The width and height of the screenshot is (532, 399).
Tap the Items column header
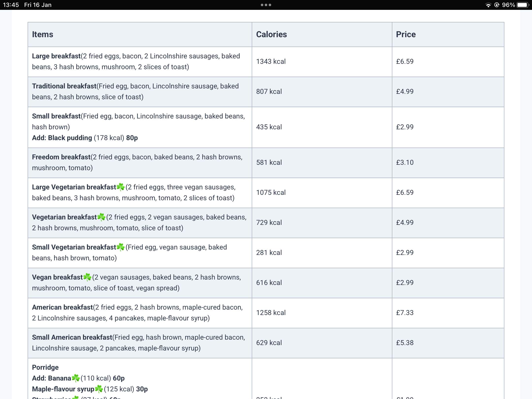[43, 34]
